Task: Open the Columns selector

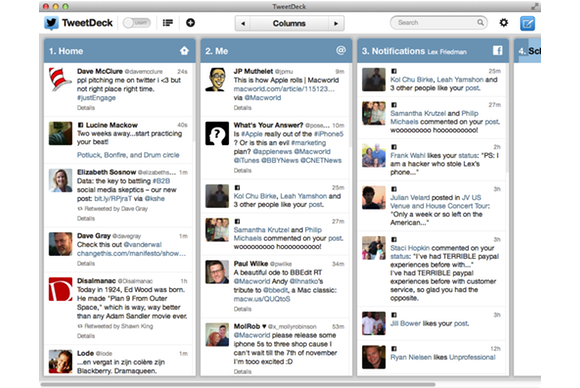Action: point(289,23)
